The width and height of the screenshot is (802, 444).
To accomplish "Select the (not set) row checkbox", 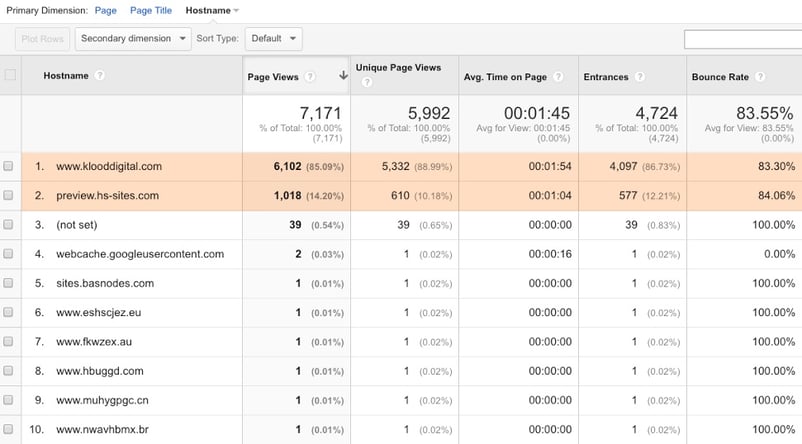I will click(x=9, y=225).
